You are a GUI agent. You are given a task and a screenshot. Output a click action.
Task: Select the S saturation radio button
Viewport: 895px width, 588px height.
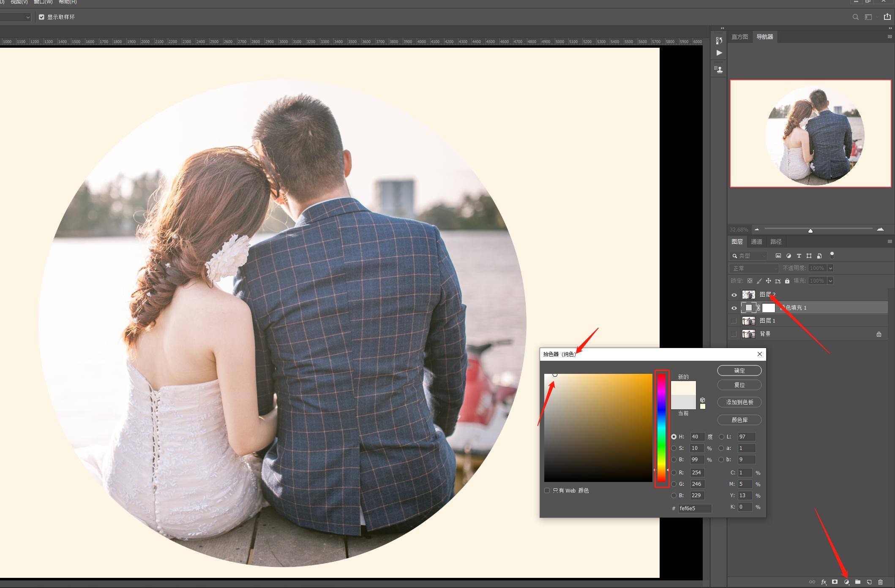pos(674,448)
